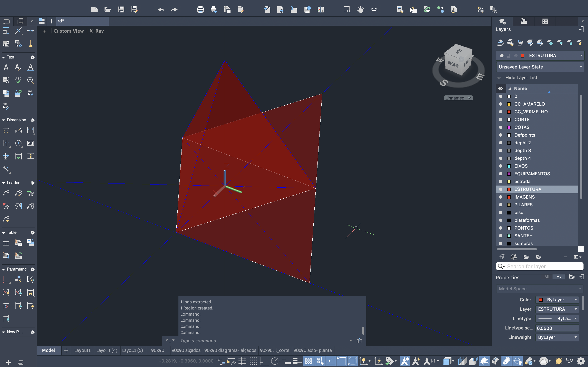Open the Spell Check tool

(18, 80)
